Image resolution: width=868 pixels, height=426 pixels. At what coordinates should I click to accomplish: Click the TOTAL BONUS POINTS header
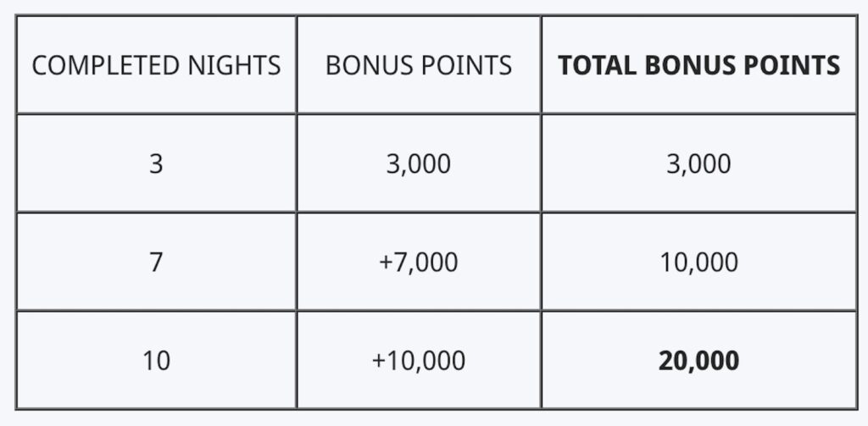(698, 65)
